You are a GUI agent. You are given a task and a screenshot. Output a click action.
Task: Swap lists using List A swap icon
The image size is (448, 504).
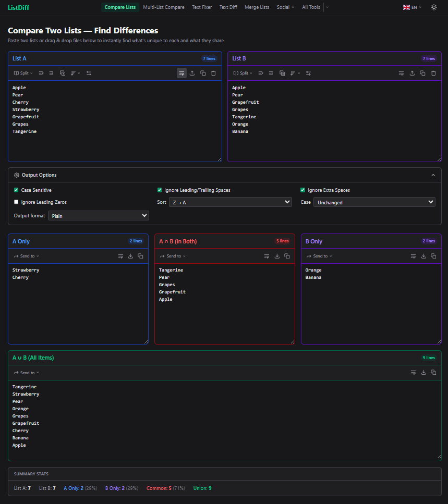pyautogui.click(x=89, y=73)
